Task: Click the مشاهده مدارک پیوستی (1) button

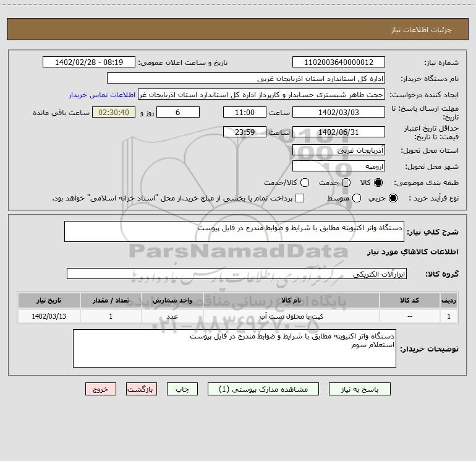Action: pos(263,389)
